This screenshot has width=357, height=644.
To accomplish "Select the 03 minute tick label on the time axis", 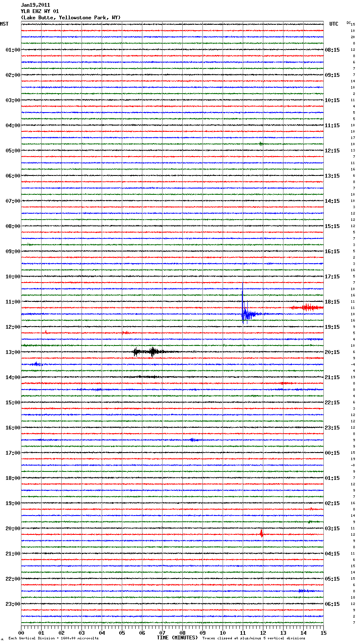I will pyautogui.click(x=82, y=633).
